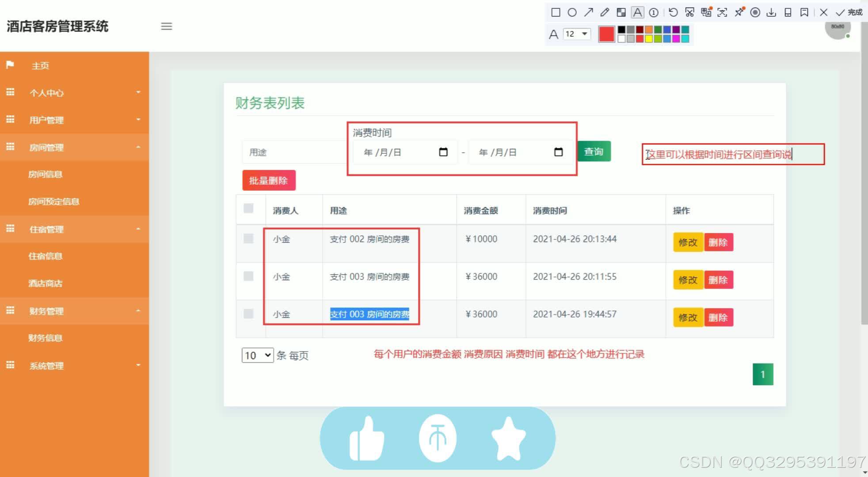Click the scissors long-capture tool icon
This screenshot has height=477, width=868.
pyautogui.click(x=689, y=12)
